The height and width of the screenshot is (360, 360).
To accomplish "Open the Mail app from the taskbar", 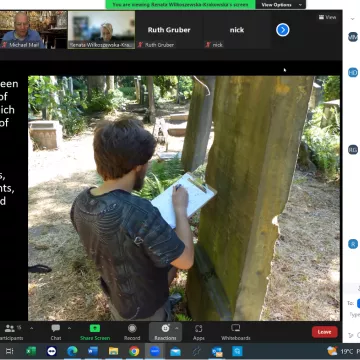I will click(175, 351).
